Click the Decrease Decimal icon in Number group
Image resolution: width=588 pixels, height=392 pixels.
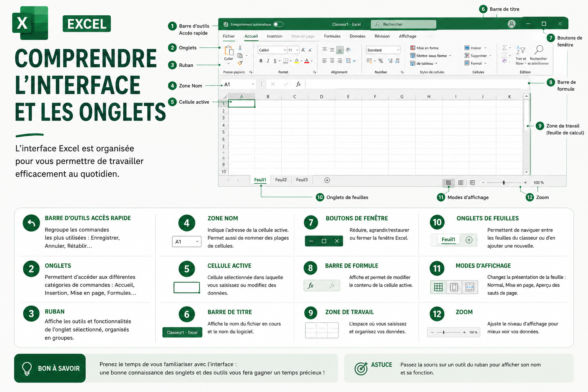[x=398, y=60]
